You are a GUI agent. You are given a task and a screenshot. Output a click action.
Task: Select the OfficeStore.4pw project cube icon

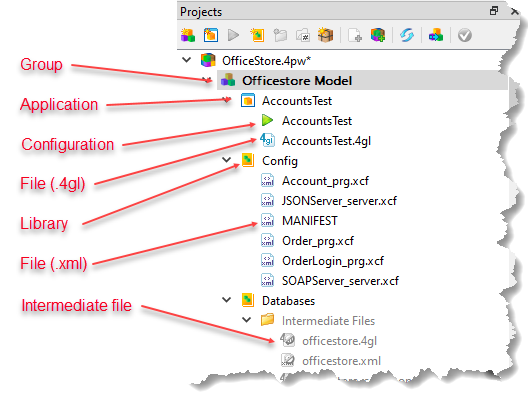208,61
